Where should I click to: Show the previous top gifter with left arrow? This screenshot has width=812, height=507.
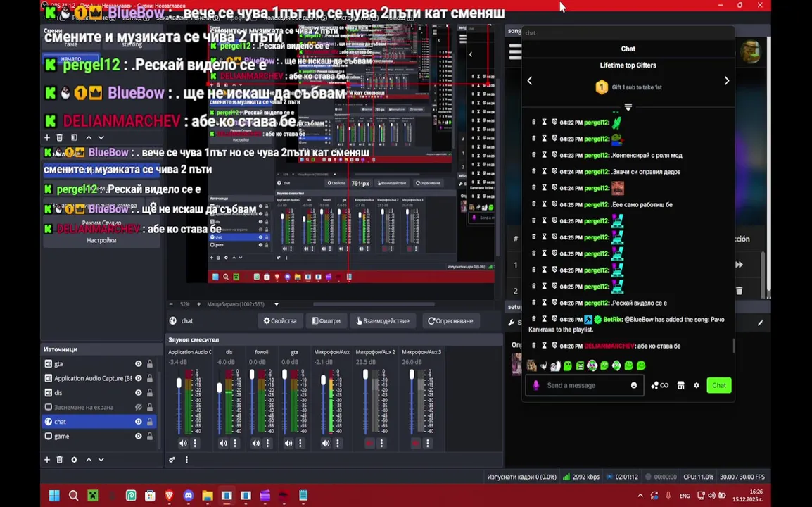pyautogui.click(x=529, y=80)
